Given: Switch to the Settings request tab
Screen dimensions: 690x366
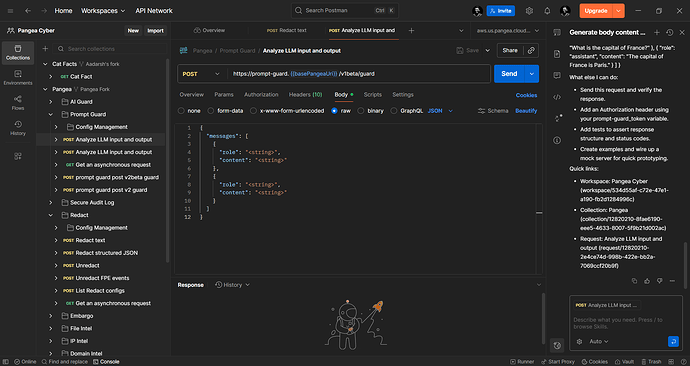Looking at the screenshot, I should pos(403,95).
